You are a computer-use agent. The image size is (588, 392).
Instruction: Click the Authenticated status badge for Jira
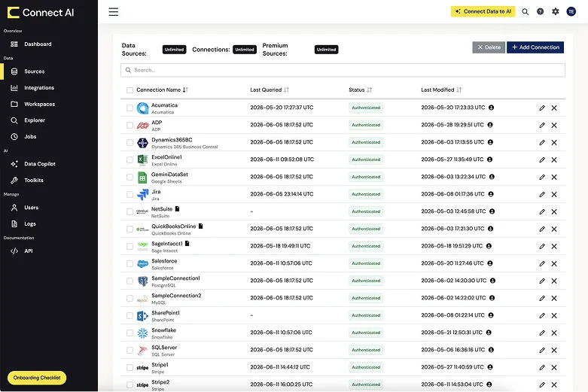pos(366,194)
